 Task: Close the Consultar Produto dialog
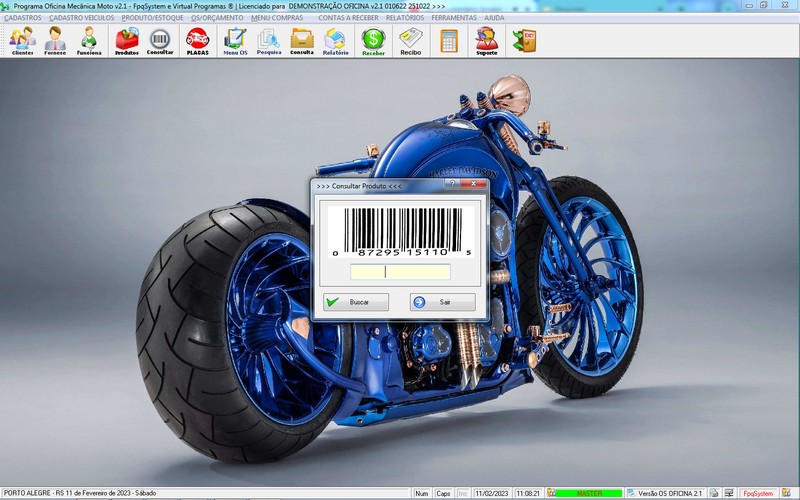(473, 183)
